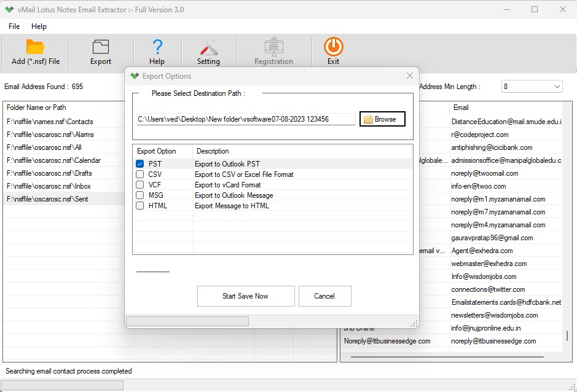The image size is (577, 392).
Task: Select email noreply@itbusinessedge.com in Email column
Action: (493, 341)
